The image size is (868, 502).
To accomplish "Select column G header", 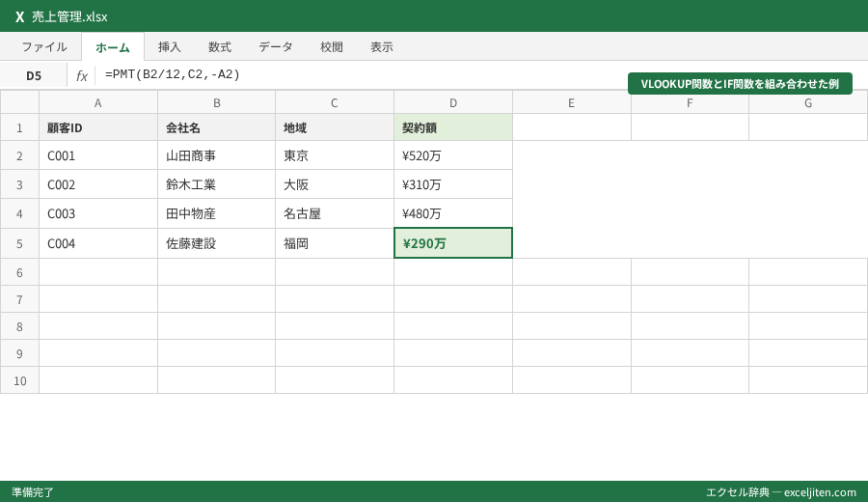I will point(808,103).
